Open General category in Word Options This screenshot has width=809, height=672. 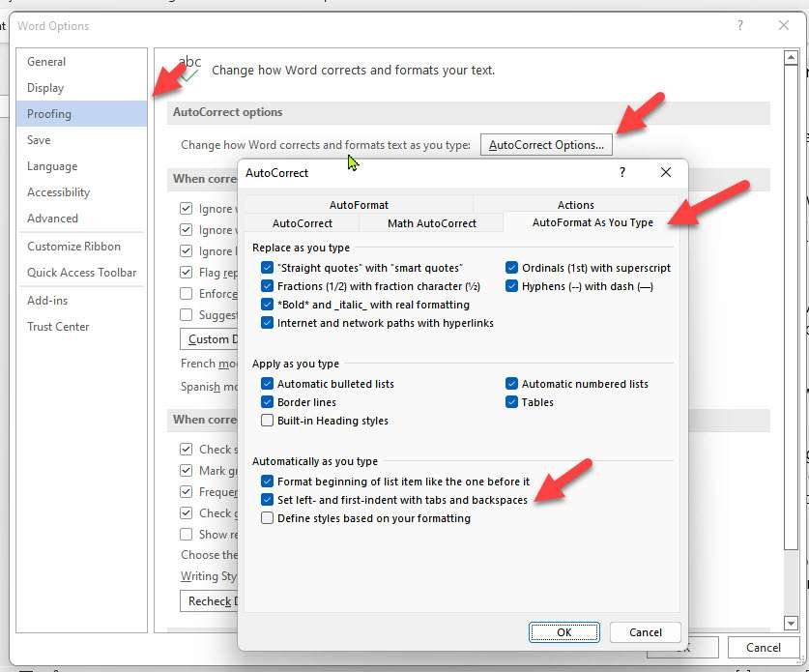[x=81, y=62]
